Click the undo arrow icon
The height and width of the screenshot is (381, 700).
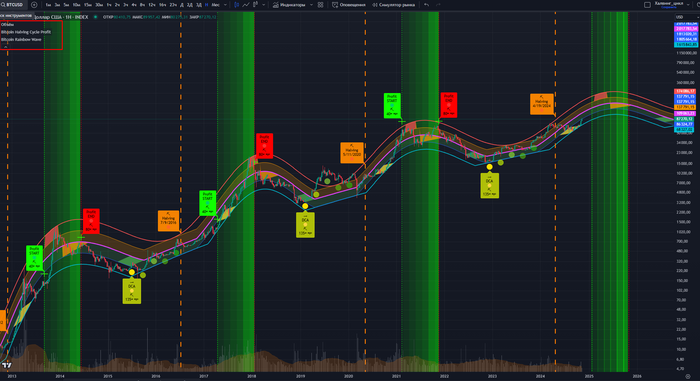pyautogui.click(x=426, y=4)
